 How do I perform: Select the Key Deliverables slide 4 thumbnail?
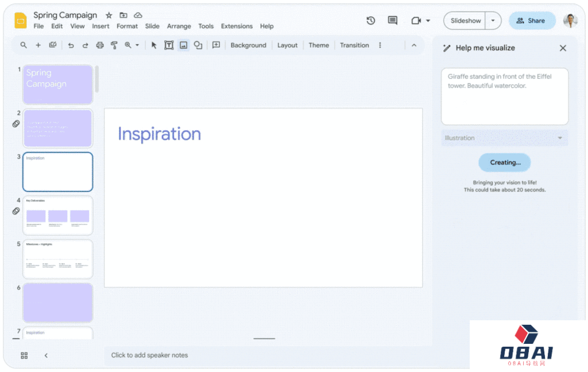[x=57, y=215]
